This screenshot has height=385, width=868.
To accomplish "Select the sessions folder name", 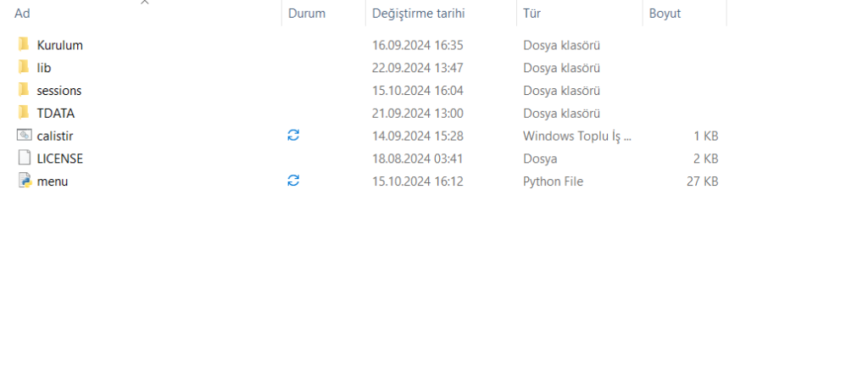I will 59,90.
